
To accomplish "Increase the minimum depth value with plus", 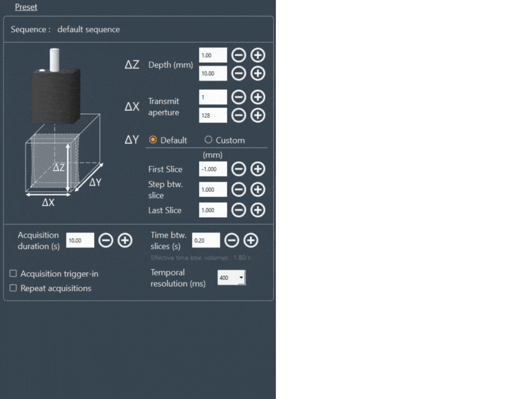I will pyautogui.click(x=258, y=55).
